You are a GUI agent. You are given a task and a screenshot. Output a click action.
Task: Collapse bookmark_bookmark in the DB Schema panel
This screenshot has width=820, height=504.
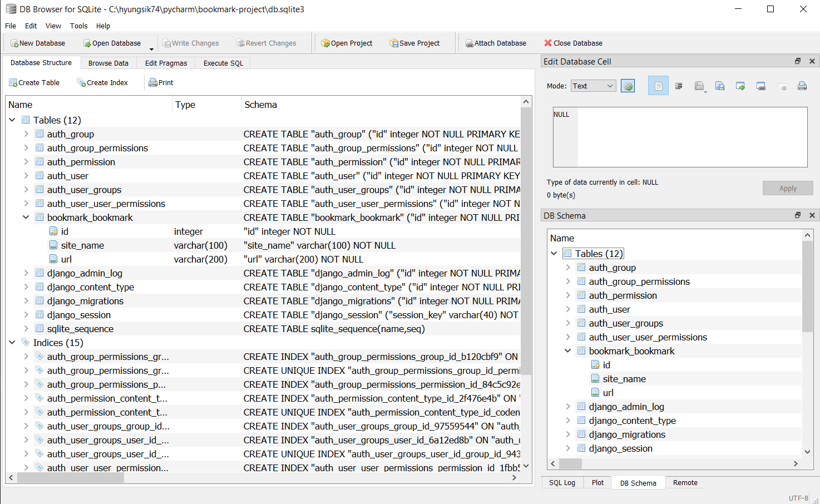coord(568,351)
